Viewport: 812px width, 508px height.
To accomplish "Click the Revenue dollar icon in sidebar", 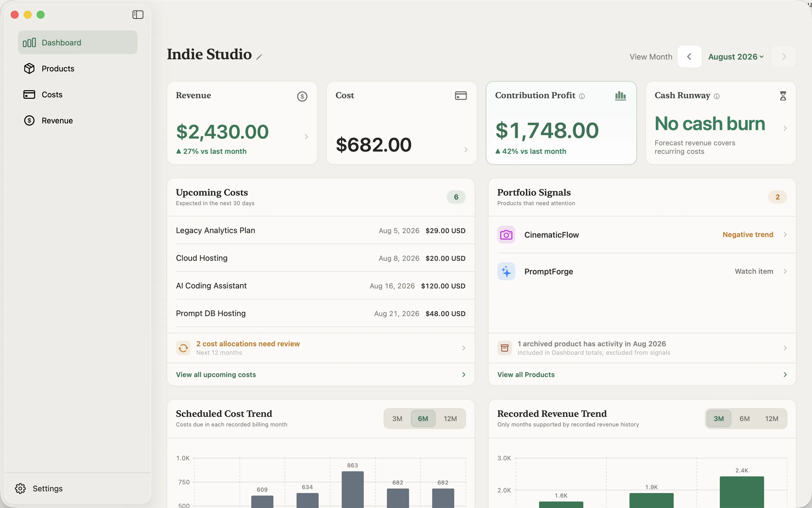I will (29, 121).
